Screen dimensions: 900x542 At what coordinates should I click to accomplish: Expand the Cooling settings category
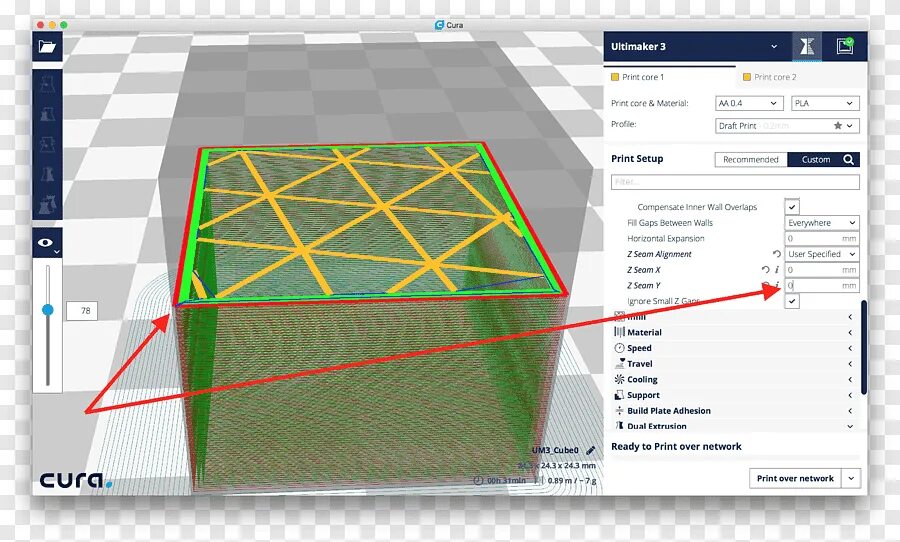[x=733, y=380]
